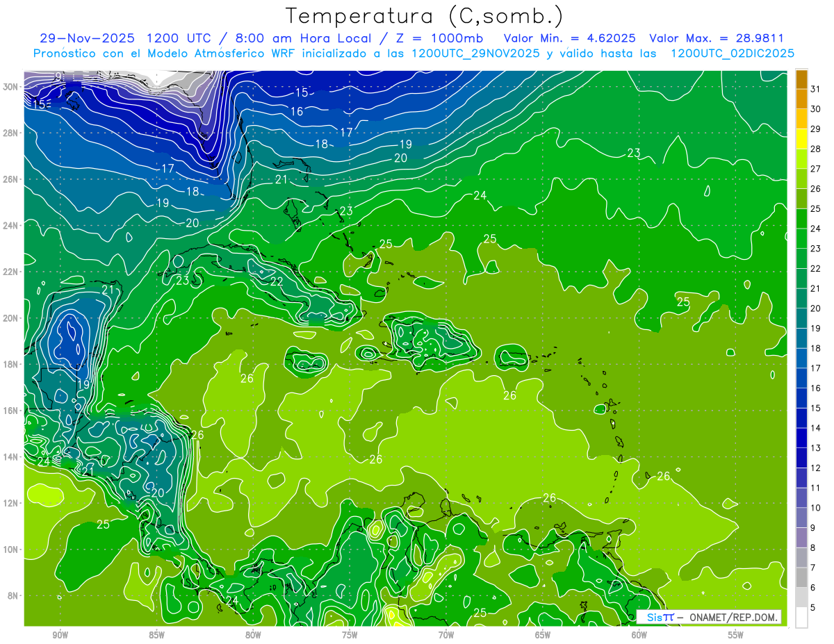834x644 pixels.
Task: Click the "80W" longitude axis label
Action: click(253, 635)
